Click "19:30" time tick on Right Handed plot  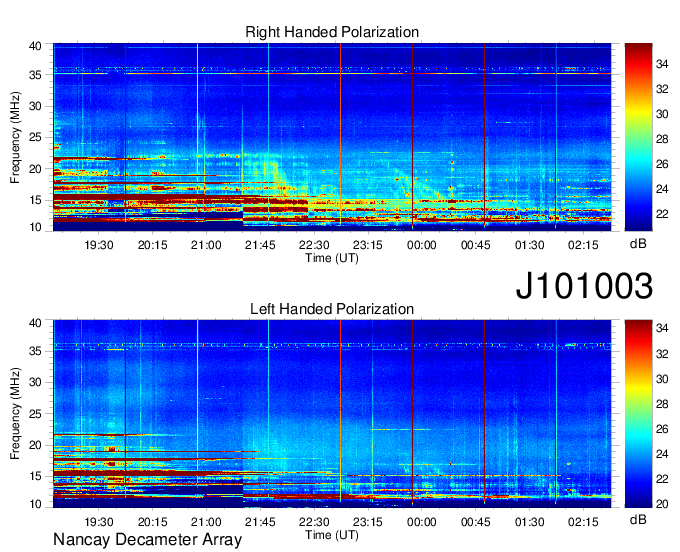coord(98,245)
